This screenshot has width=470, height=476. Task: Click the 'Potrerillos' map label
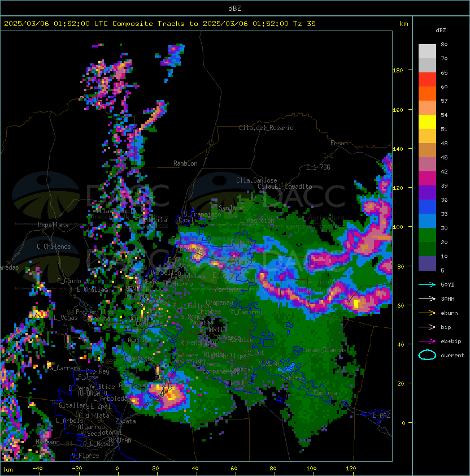click(x=95, y=311)
